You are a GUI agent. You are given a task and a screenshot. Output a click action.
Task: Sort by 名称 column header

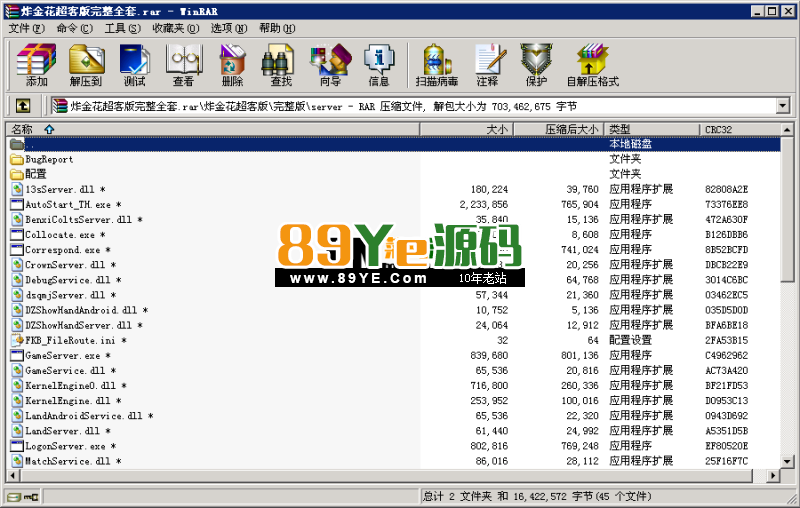click(213, 130)
